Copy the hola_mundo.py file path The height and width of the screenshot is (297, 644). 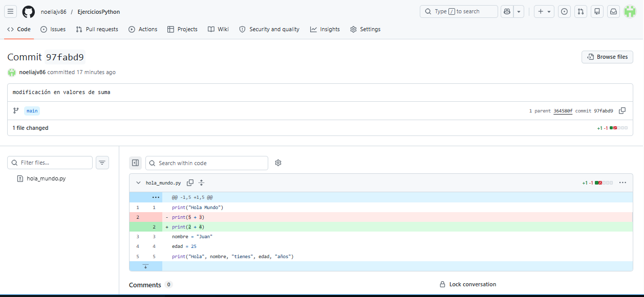(x=190, y=182)
